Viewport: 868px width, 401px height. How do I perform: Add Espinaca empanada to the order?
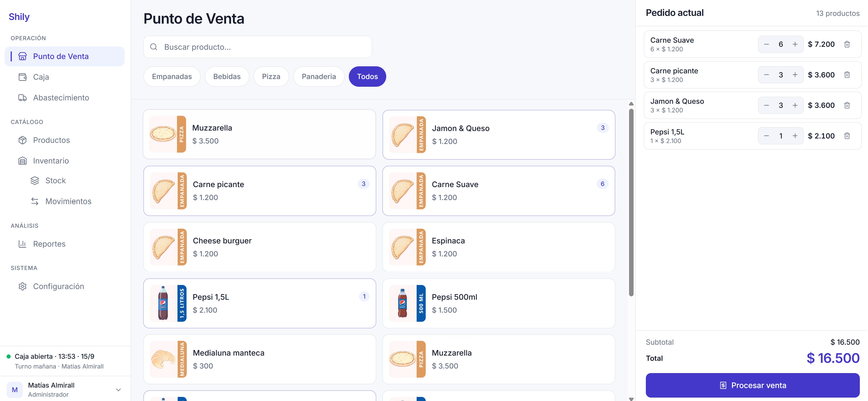498,247
